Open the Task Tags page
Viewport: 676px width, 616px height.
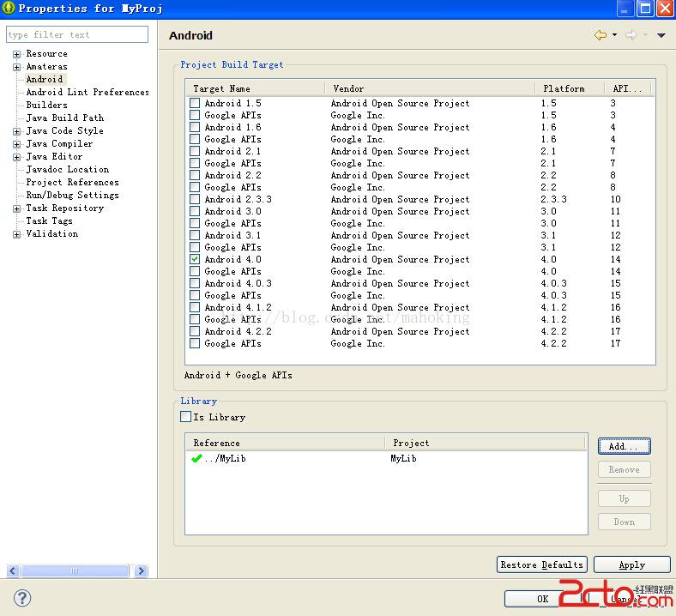click(x=49, y=220)
